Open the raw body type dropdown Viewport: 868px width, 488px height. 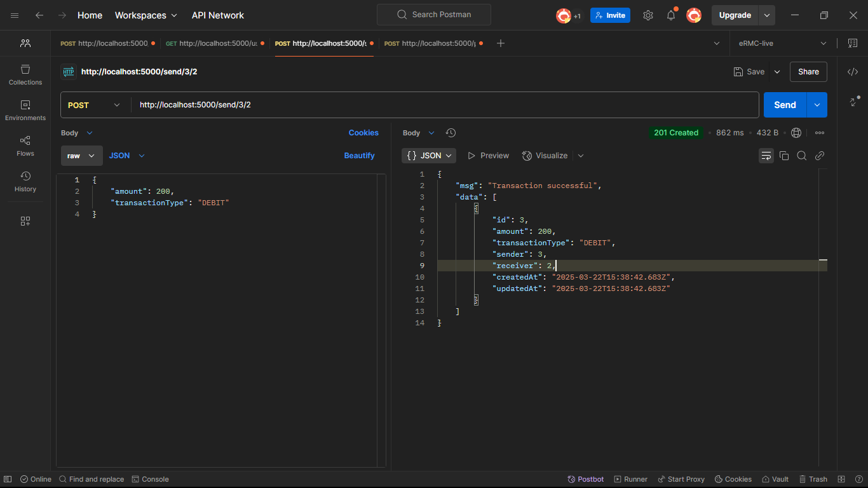(x=82, y=156)
